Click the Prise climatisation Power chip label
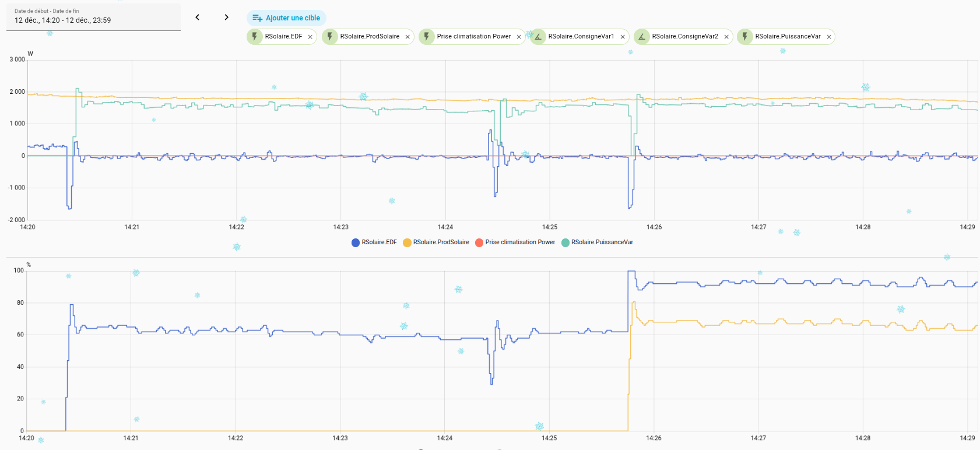Screen dimensions: 980x450 coord(473,37)
